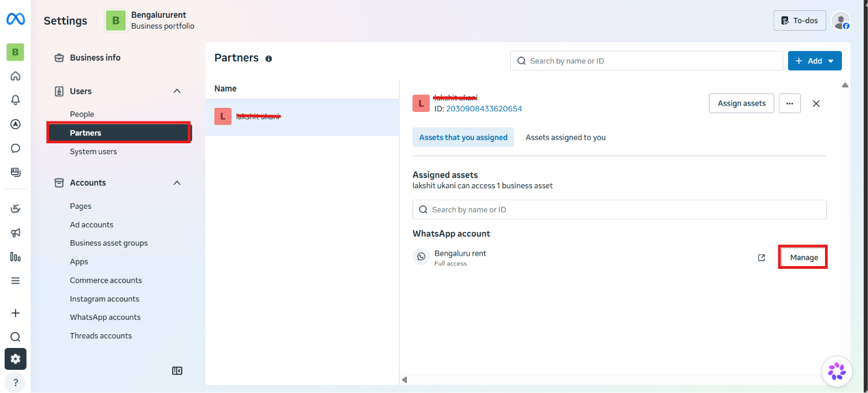
Task: Open the Bengalururent business portfolio switcher
Action: coord(150,20)
